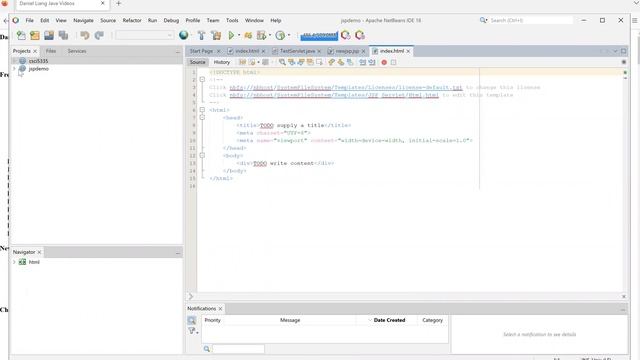640x360 pixels.
Task: Collapse the head tag fold on line 7
Action: (202, 118)
